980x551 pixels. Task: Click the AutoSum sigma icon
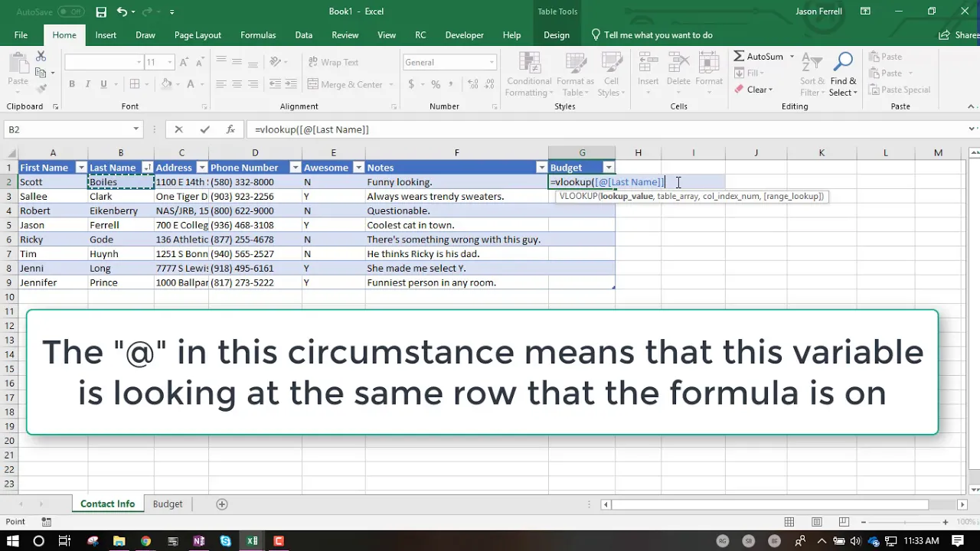[739, 57]
